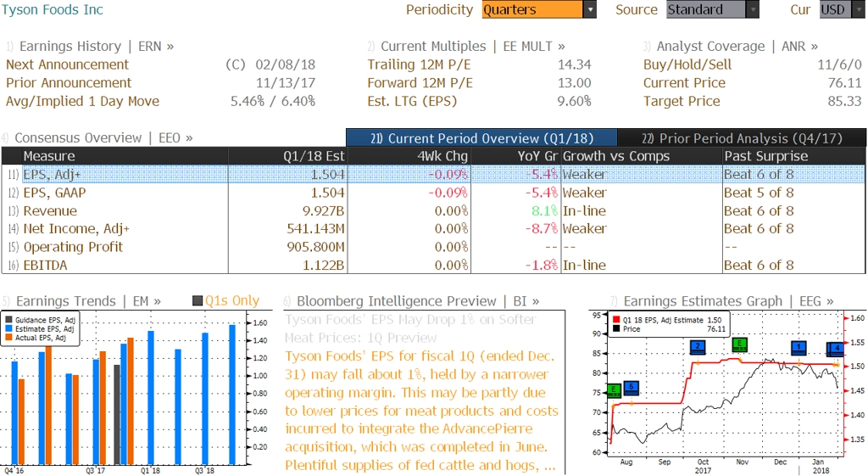
Task: Open Analyst Coverage ANR link
Action: 737,46
